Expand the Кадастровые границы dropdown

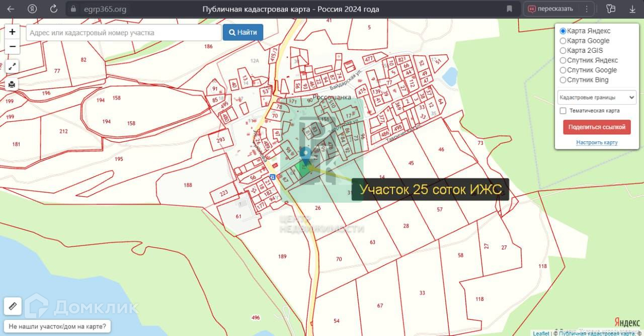[x=597, y=97]
